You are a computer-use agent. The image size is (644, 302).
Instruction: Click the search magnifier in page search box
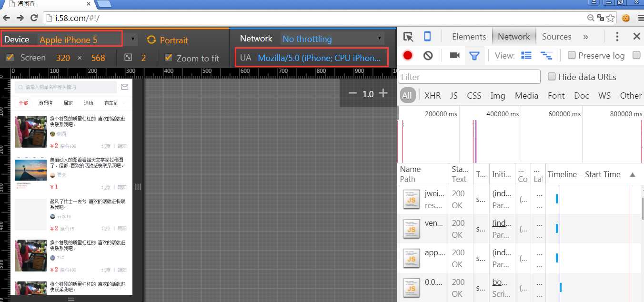(20, 87)
